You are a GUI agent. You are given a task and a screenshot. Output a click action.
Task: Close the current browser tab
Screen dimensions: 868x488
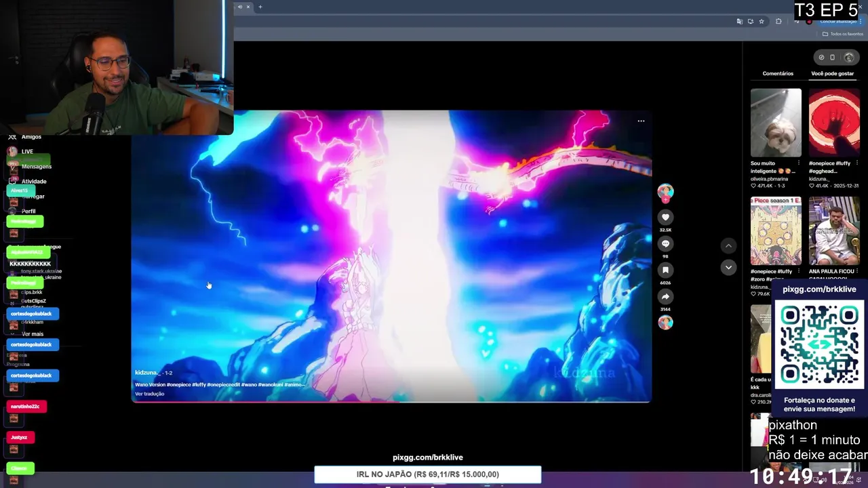click(248, 7)
